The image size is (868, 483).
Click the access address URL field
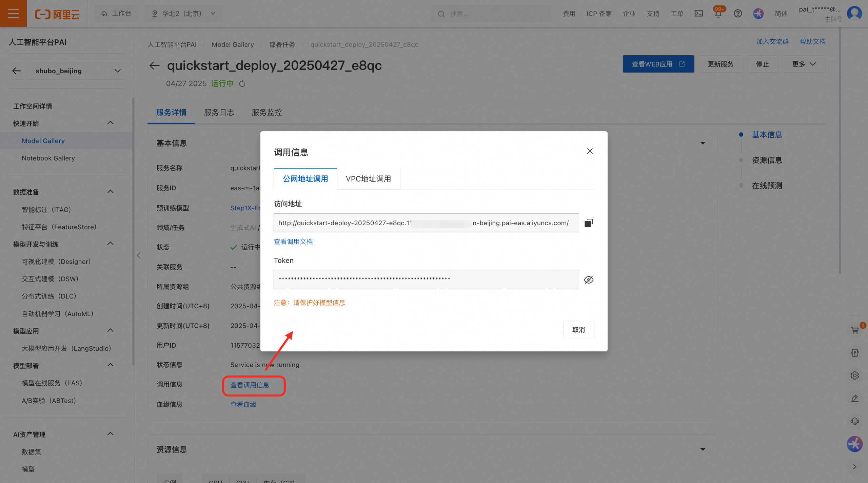426,223
